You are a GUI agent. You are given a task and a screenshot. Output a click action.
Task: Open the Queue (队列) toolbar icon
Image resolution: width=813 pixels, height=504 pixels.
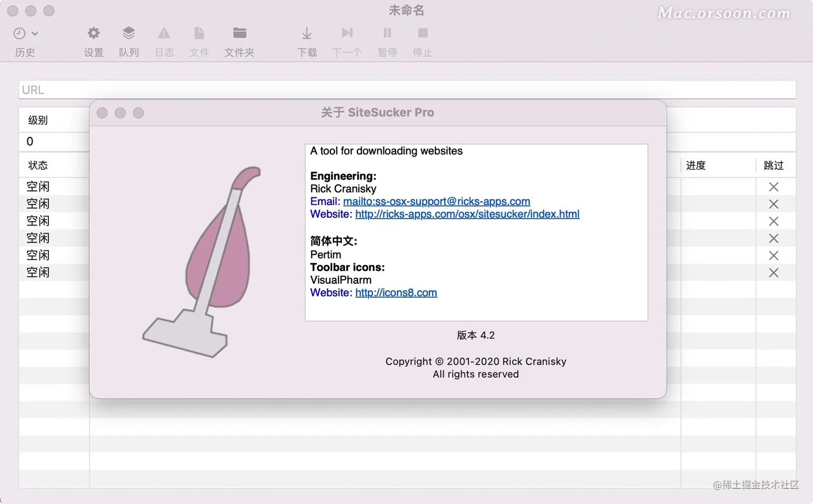click(129, 33)
